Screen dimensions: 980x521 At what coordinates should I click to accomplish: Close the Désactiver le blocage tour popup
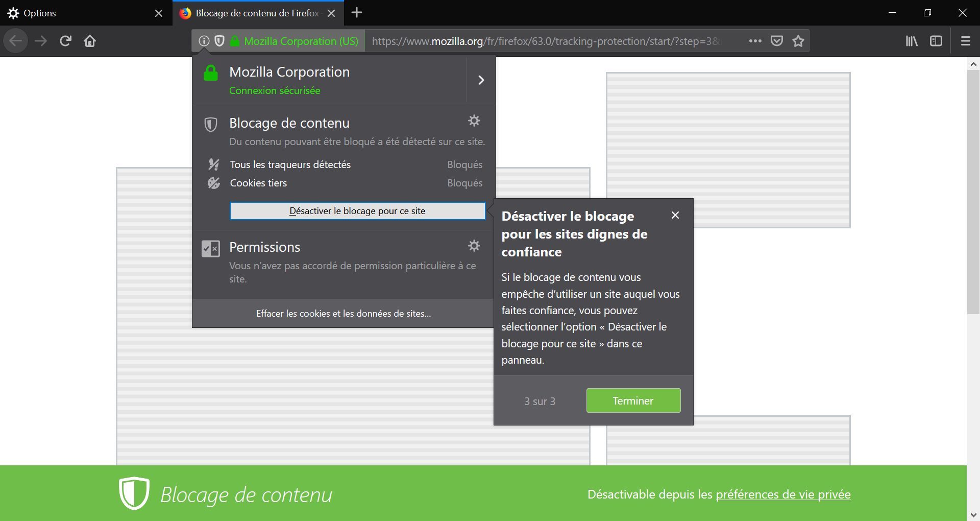point(675,215)
